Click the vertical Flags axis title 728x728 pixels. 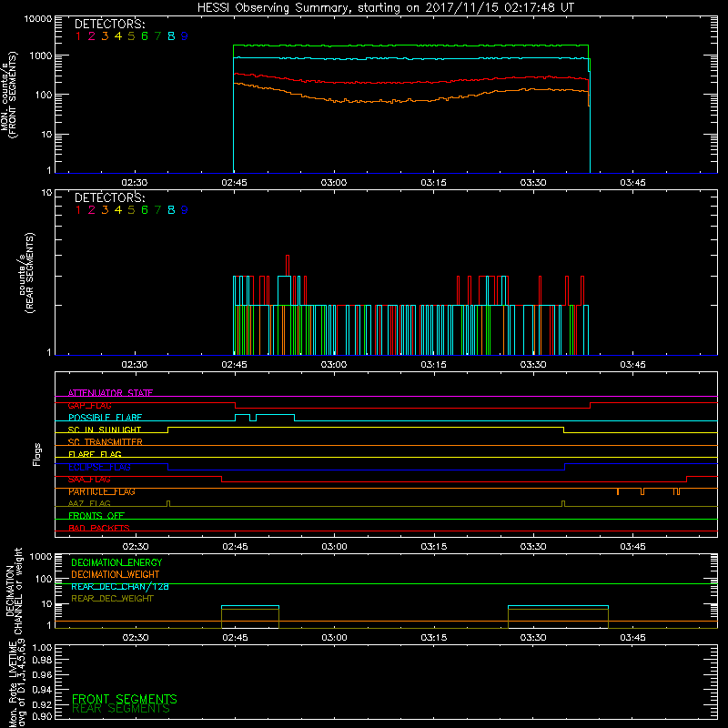(37, 454)
